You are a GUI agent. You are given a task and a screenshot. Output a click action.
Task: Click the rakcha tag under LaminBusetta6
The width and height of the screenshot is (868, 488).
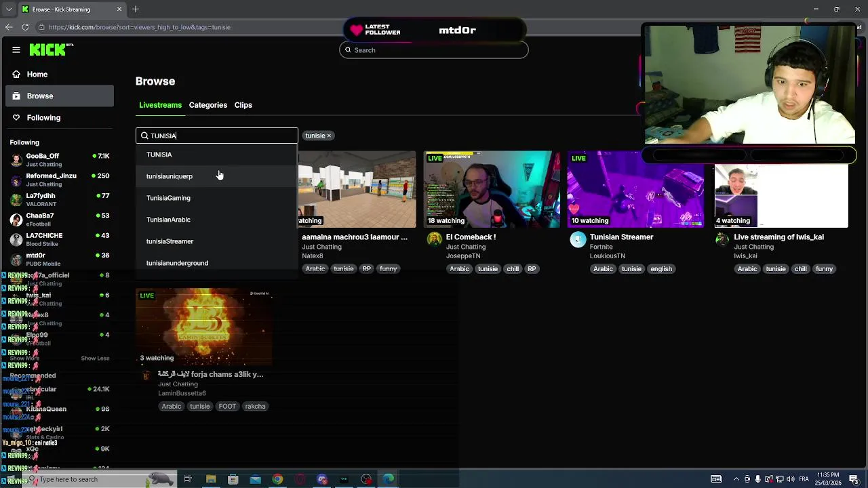click(x=255, y=407)
